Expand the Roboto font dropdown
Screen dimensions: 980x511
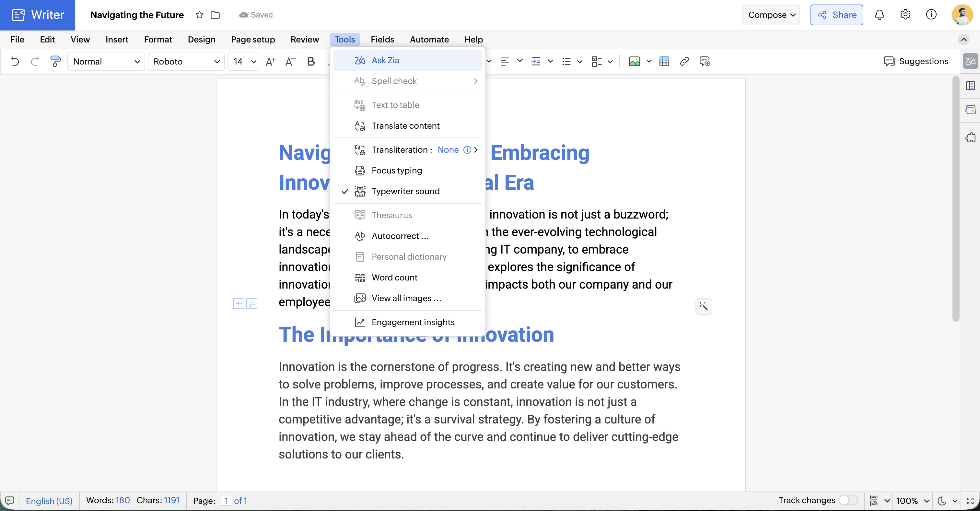(186, 61)
